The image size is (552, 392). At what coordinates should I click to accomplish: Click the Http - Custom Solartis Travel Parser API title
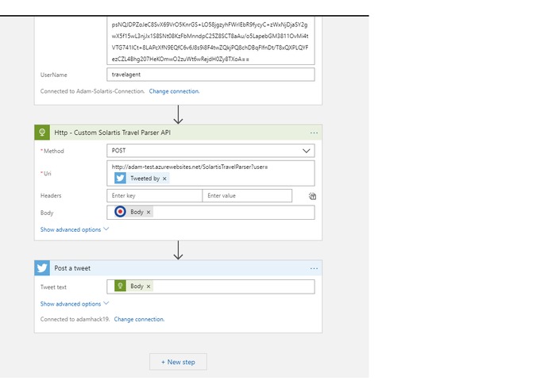112,133
